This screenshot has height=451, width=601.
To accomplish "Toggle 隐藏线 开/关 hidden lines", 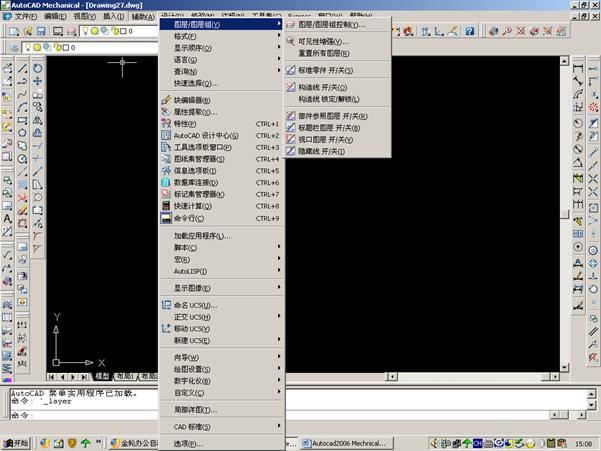I will (338, 151).
